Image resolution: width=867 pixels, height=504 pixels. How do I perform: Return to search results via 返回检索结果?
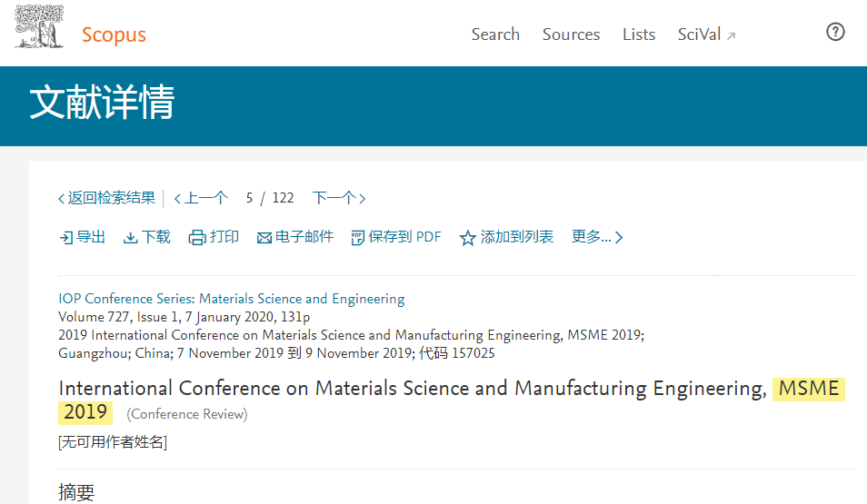[x=106, y=198]
